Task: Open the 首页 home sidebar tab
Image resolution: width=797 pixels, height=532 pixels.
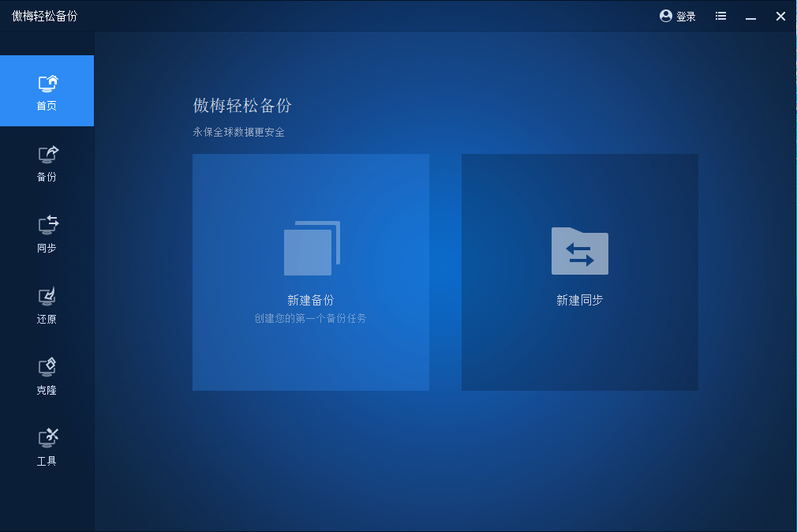Action: pyautogui.click(x=47, y=91)
